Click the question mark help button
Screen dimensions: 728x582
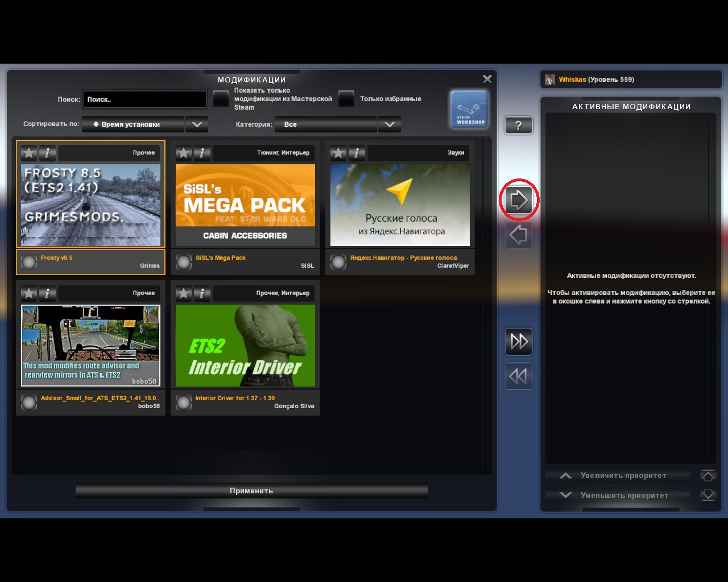pos(519,126)
